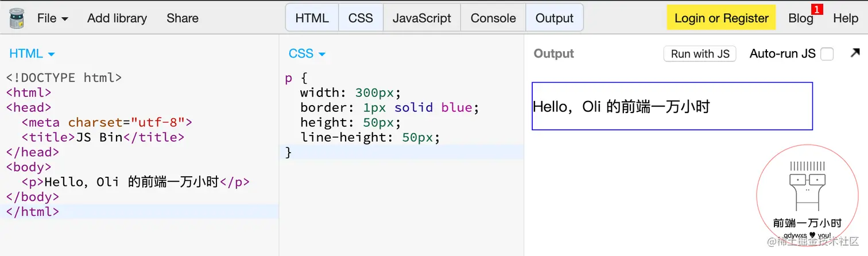The width and height of the screenshot is (868, 256).
Task: Click the DOCTYPE html line in editor
Action: point(64,77)
